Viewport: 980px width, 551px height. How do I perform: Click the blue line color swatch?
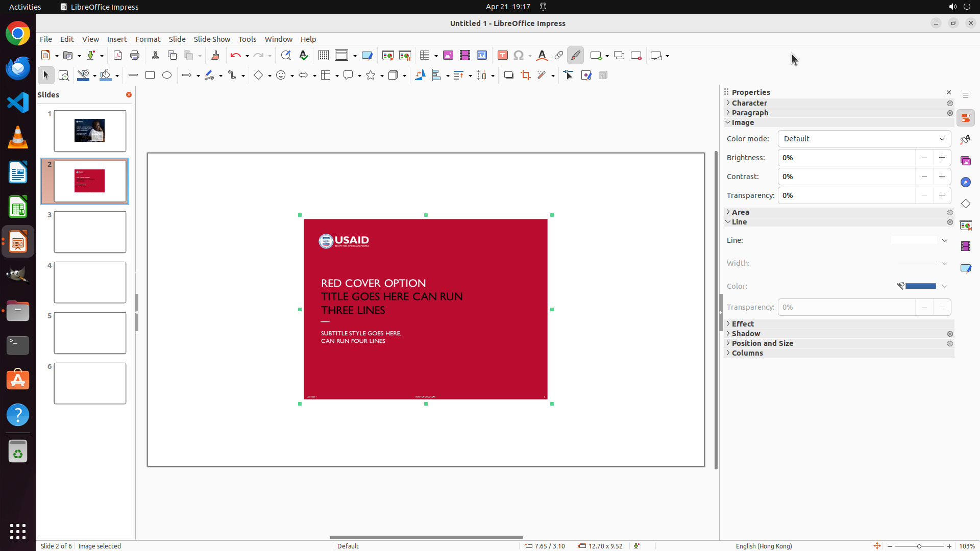[x=920, y=286]
